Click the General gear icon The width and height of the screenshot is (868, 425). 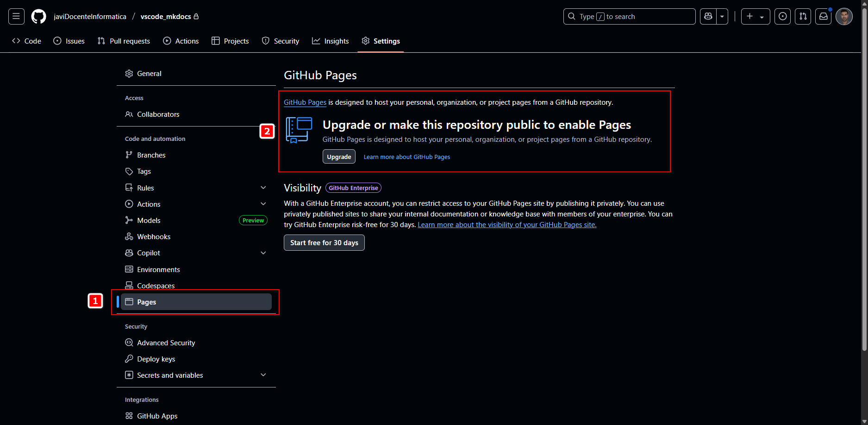(x=129, y=74)
